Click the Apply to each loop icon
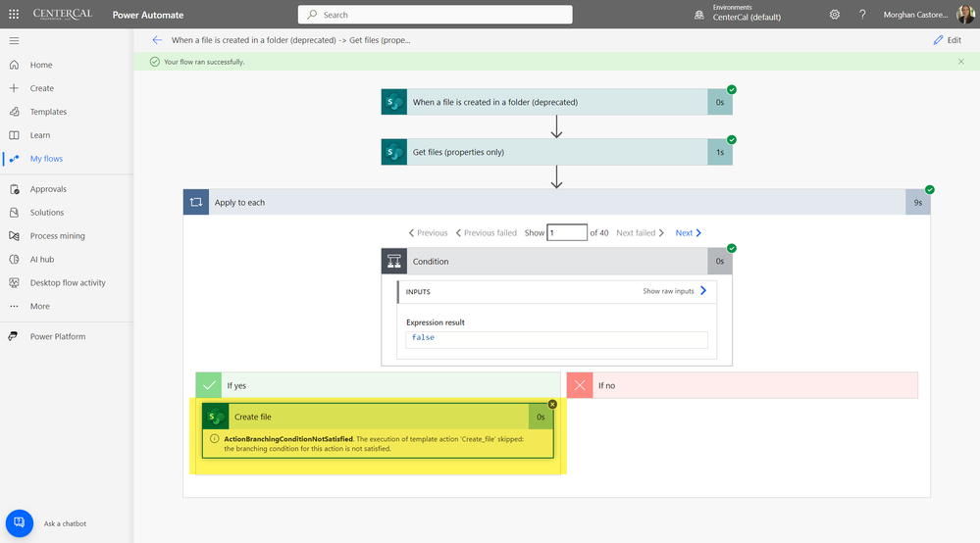Image resolution: width=980 pixels, height=543 pixels. tap(195, 202)
